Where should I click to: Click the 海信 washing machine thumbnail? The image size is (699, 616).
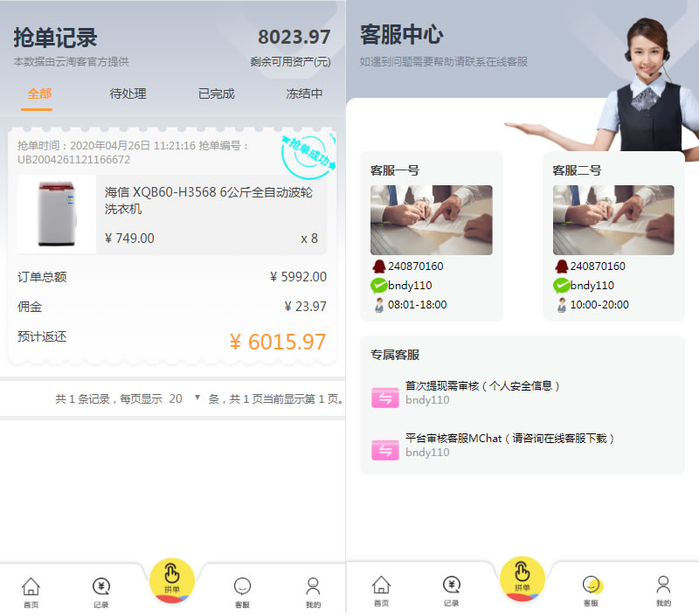pyautogui.click(x=57, y=214)
